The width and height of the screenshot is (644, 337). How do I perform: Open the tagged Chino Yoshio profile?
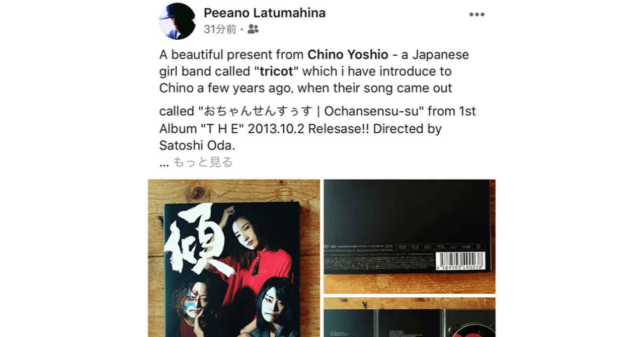pos(348,54)
